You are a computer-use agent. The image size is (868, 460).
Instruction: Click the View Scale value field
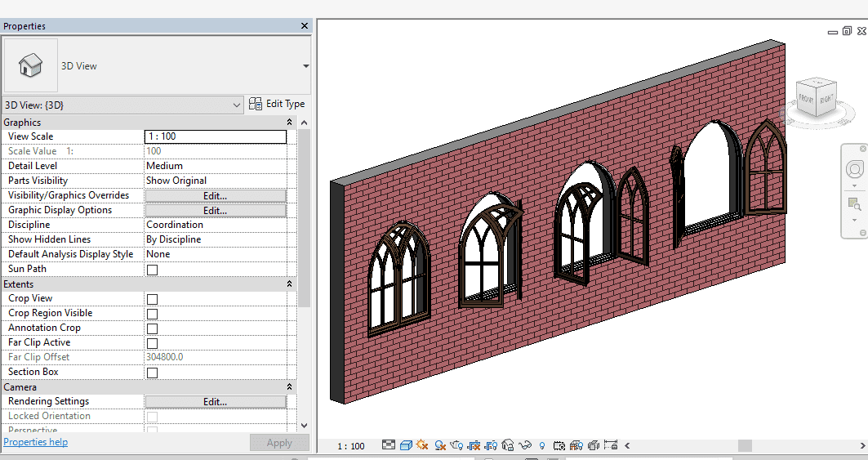[x=216, y=136]
